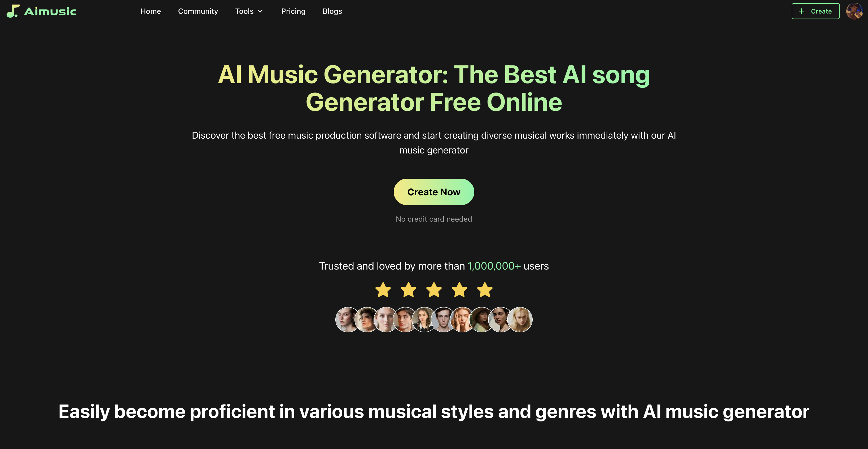The height and width of the screenshot is (449, 868).
Task: Click the five-star rating icon
Action: pyautogui.click(x=434, y=289)
